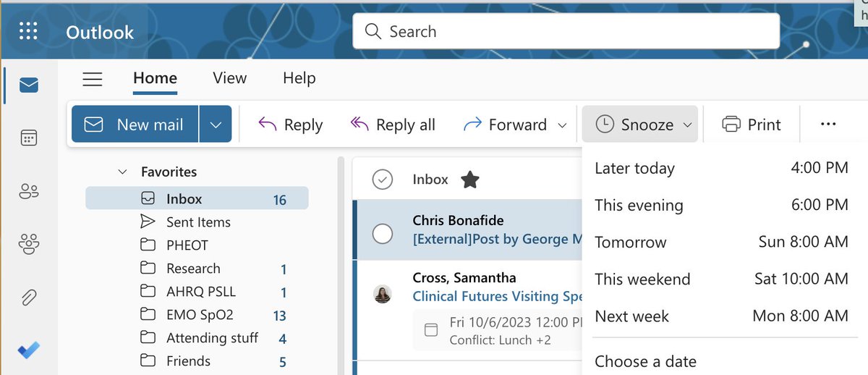This screenshot has width=868, height=375.
Task: Click the New mail button
Action: click(135, 125)
